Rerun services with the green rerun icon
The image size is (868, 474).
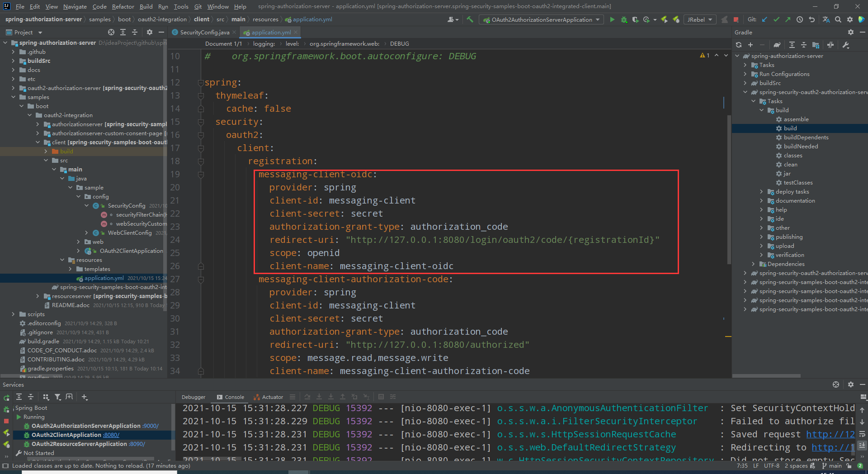pos(6,398)
